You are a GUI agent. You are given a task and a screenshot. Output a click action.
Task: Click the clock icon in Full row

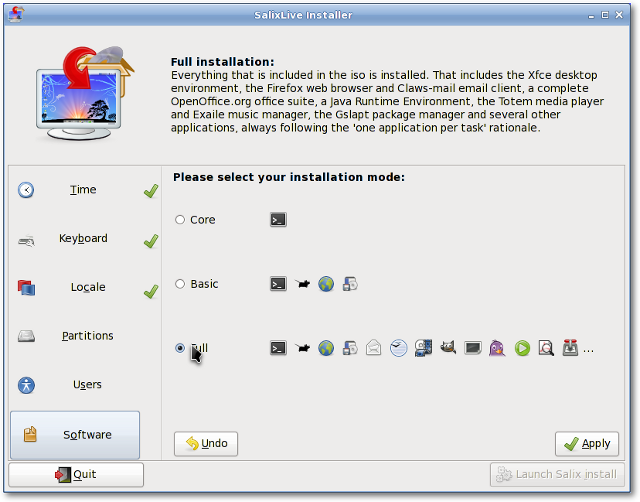click(399, 348)
